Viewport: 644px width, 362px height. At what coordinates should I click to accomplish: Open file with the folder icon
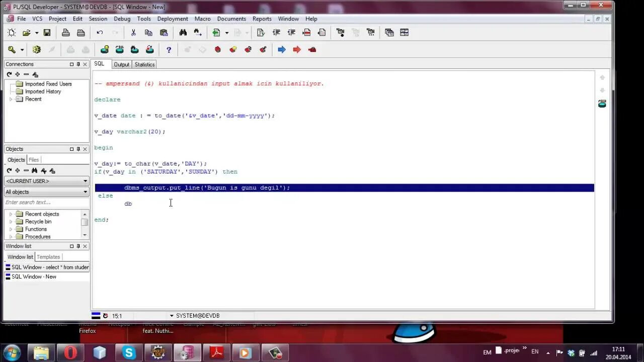click(x=27, y=33)
